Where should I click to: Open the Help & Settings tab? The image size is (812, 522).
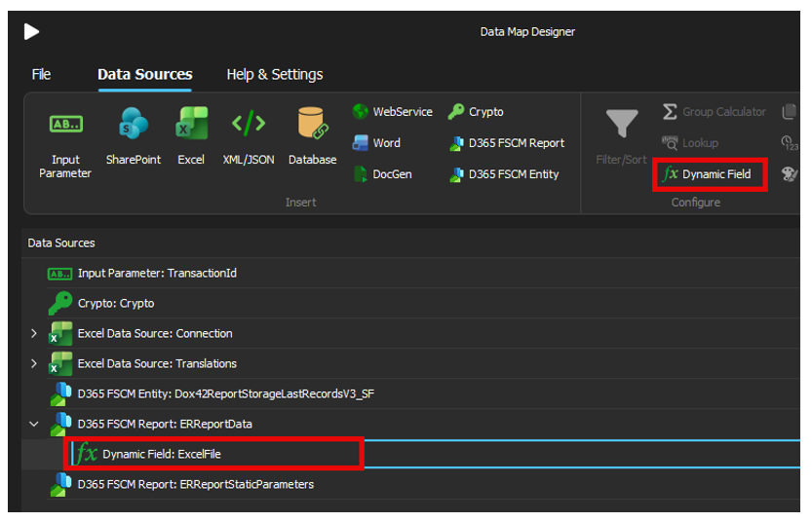275,74
